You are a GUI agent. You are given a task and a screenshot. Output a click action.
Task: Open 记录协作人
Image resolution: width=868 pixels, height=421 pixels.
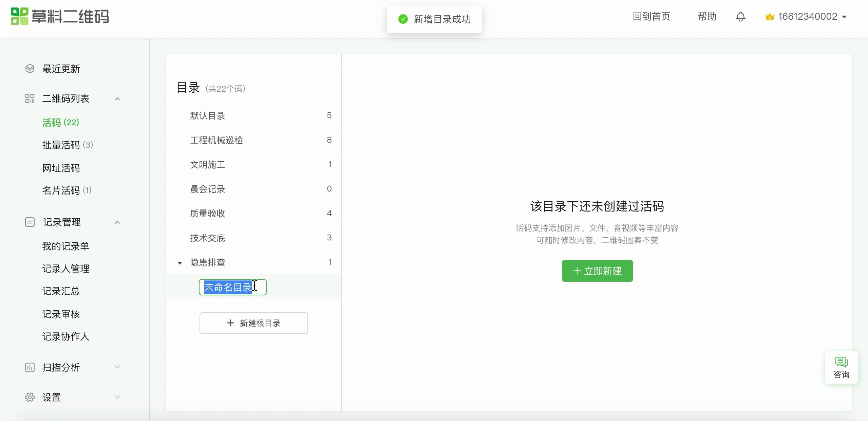(66, 336)
